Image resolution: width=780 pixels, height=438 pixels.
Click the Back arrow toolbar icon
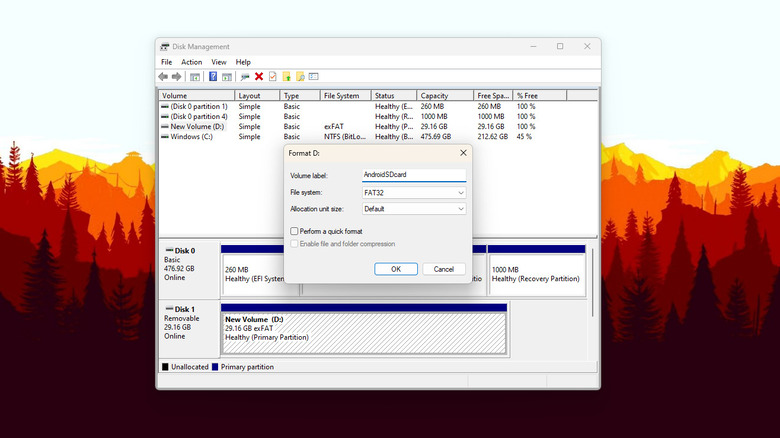pos(163,76)
